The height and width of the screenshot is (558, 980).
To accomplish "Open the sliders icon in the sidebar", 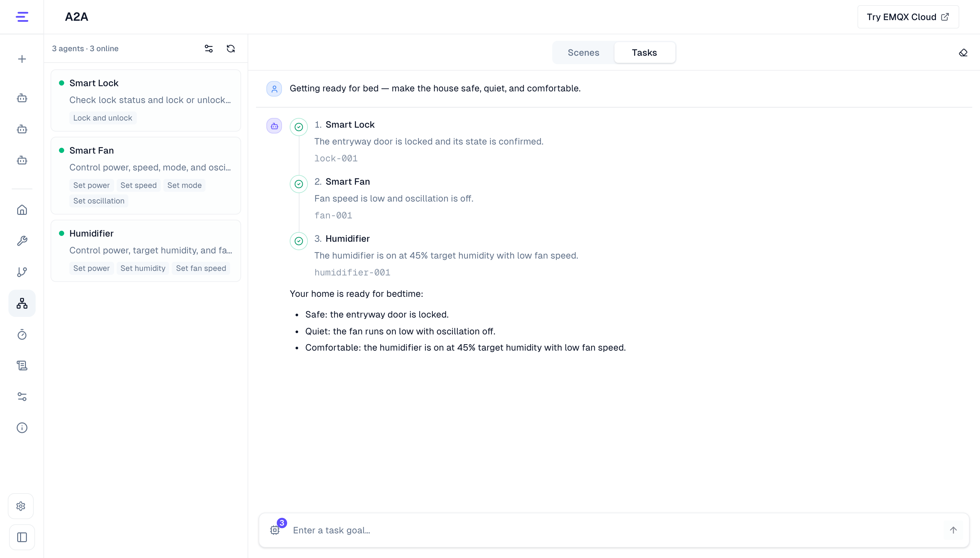I will (22, 397).
